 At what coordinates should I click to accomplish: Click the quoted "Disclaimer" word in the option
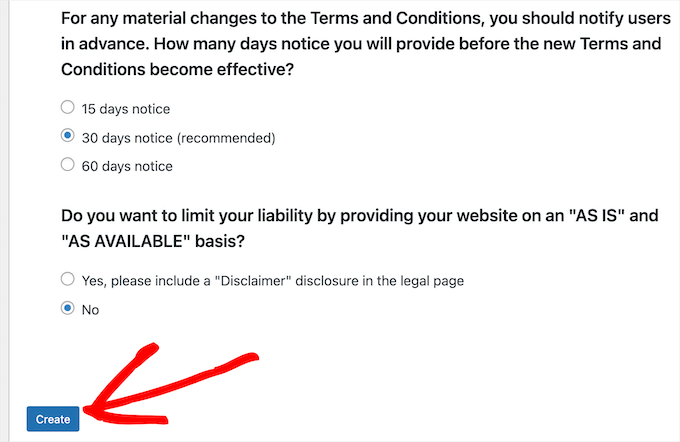click(253, 281)
